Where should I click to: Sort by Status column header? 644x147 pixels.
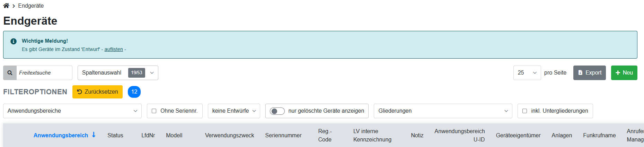coord(115,135)
